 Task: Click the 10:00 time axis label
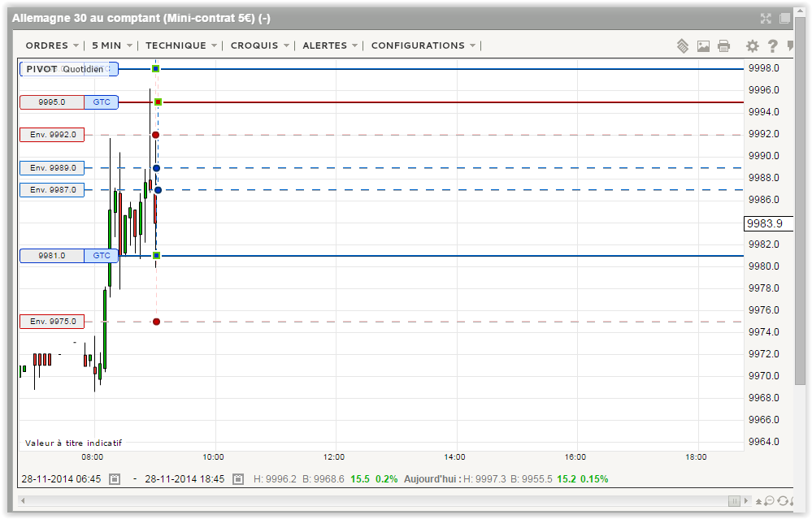pyautogui.click(x=213, y=457)
